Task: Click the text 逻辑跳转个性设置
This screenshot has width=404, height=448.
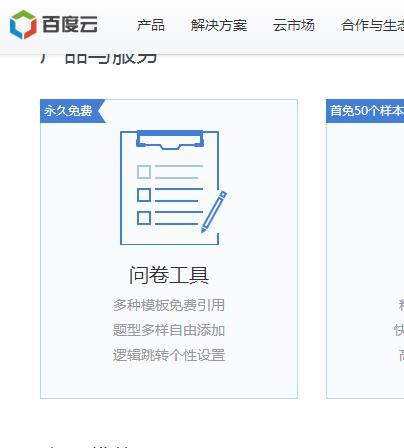Action: (x=169, y=355)
